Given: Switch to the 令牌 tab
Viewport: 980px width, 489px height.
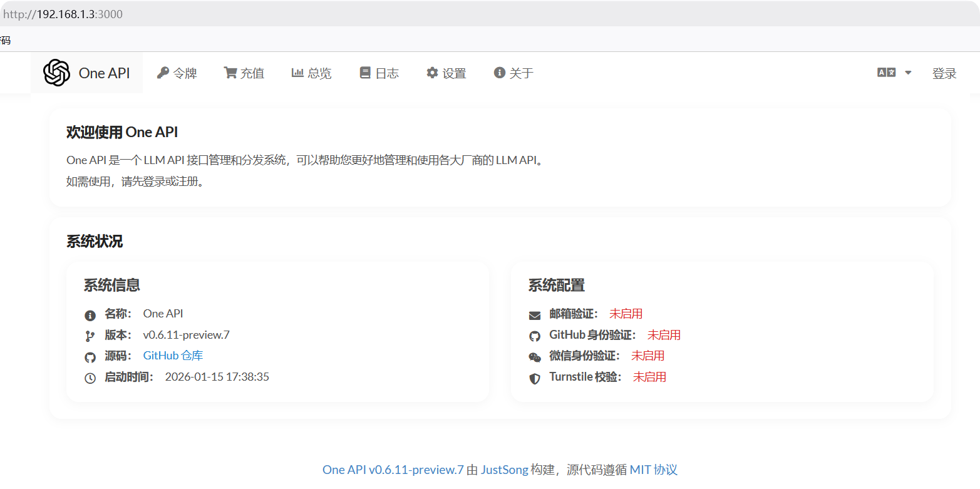Looking at the screenshot, I should [x=177, y=72].
